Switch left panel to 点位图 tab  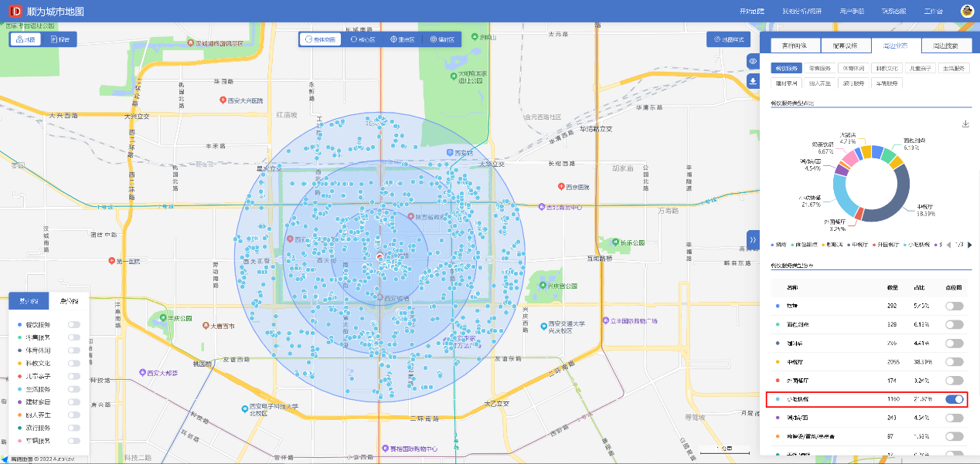(69, 302)
